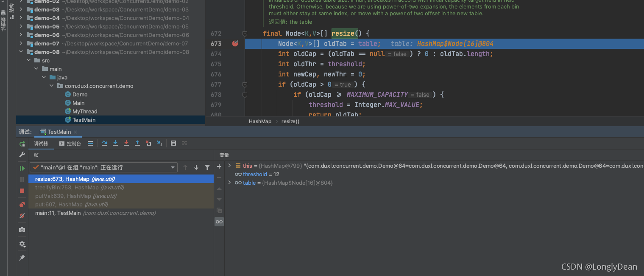The image size is (644, 276).
Task: Open the 数据库 side tool window
Action: [3, 21]
